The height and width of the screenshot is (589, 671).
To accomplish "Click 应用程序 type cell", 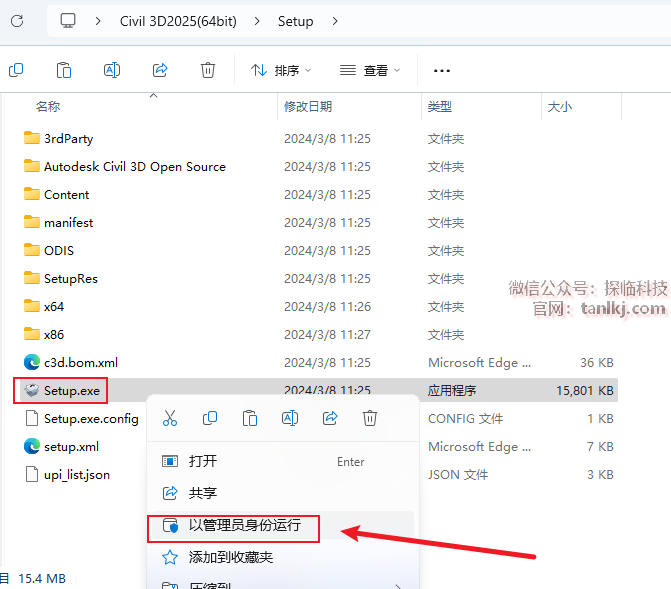I will click(x=452, y=390).
